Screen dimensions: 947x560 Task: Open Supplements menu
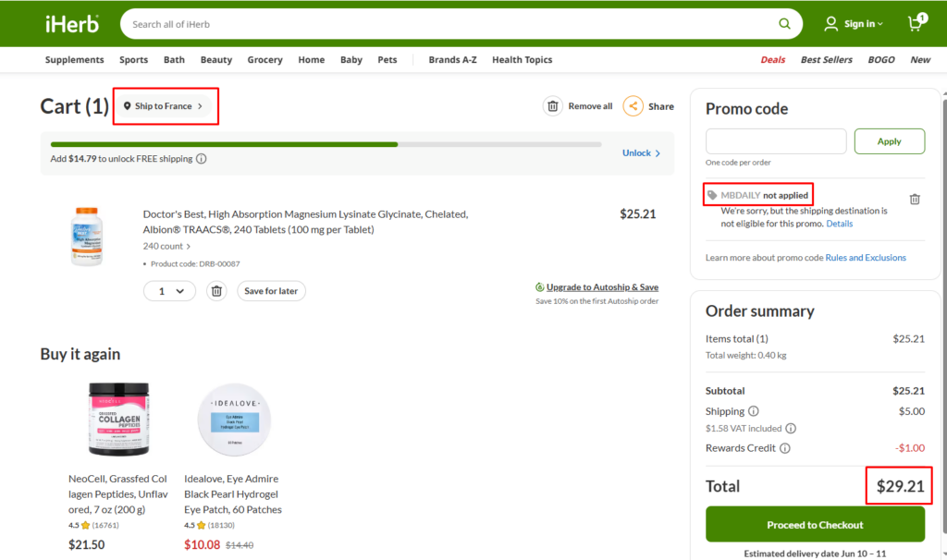(74, 60)
